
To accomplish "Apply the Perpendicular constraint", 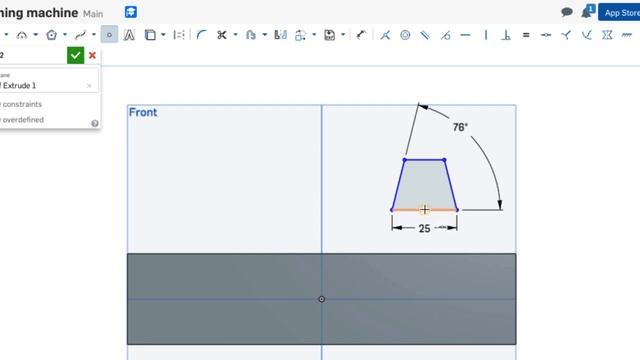I will pos(506,35).
